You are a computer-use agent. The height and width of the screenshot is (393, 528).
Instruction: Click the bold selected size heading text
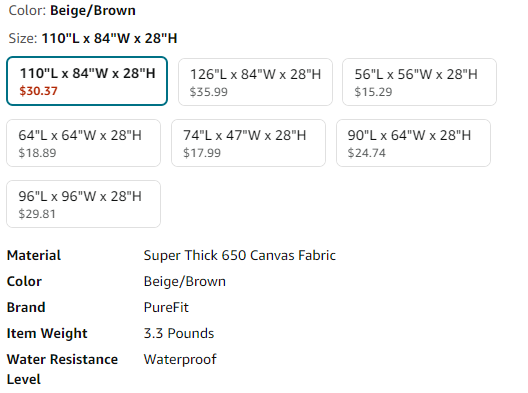click(x=109, y=38)
